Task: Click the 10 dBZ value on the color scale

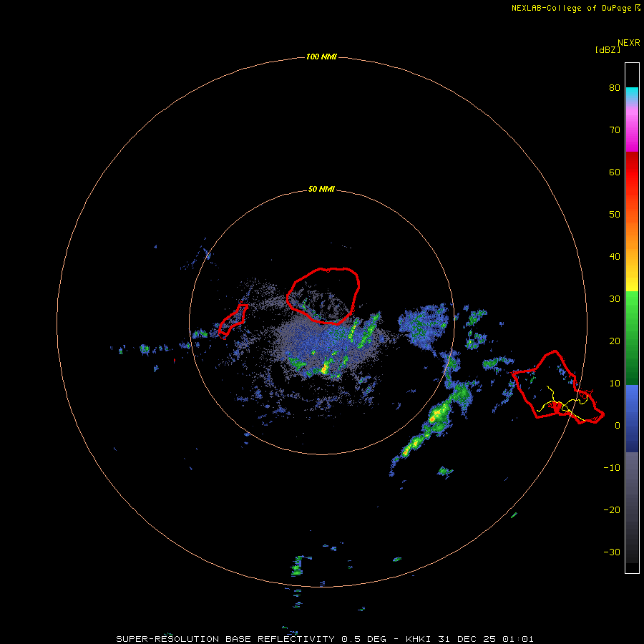Action: click(615, 384)
